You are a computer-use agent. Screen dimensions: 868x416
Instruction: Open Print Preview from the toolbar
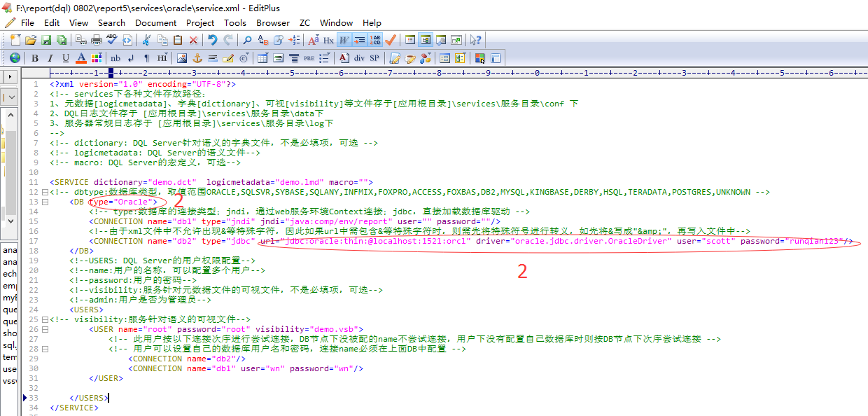point(81,40)
